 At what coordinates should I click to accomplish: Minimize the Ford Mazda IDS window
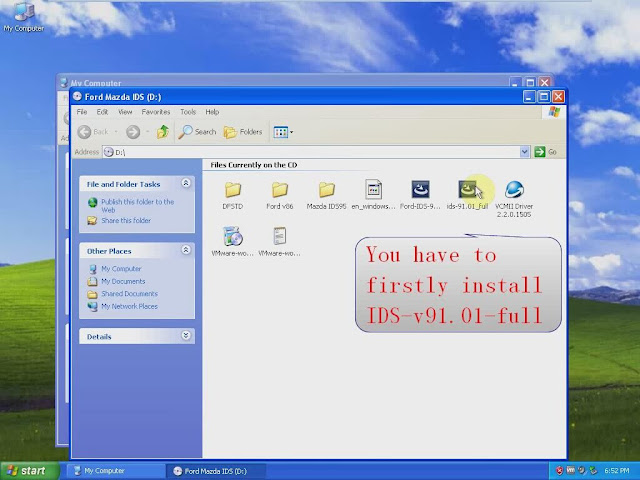coord(529,97)
